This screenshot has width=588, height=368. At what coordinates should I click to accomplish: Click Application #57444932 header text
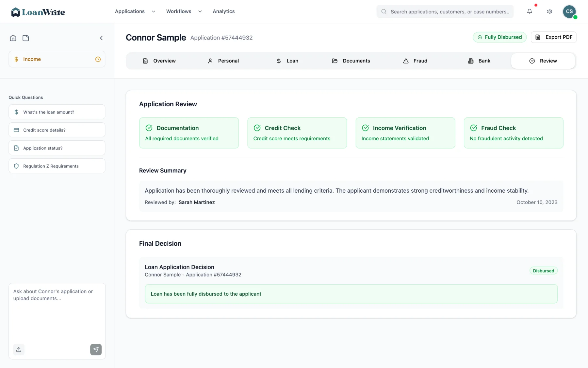pos(221,38)
